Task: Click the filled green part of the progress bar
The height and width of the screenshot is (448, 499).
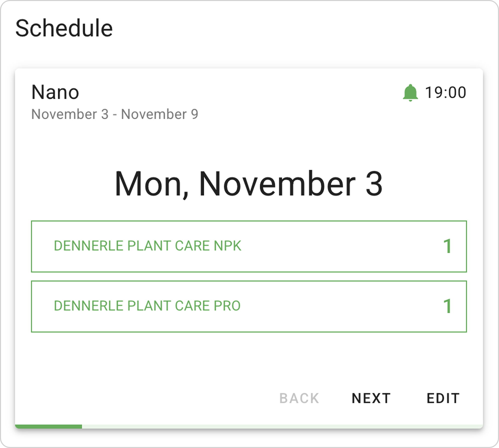Action: click(x=48, y=426)
